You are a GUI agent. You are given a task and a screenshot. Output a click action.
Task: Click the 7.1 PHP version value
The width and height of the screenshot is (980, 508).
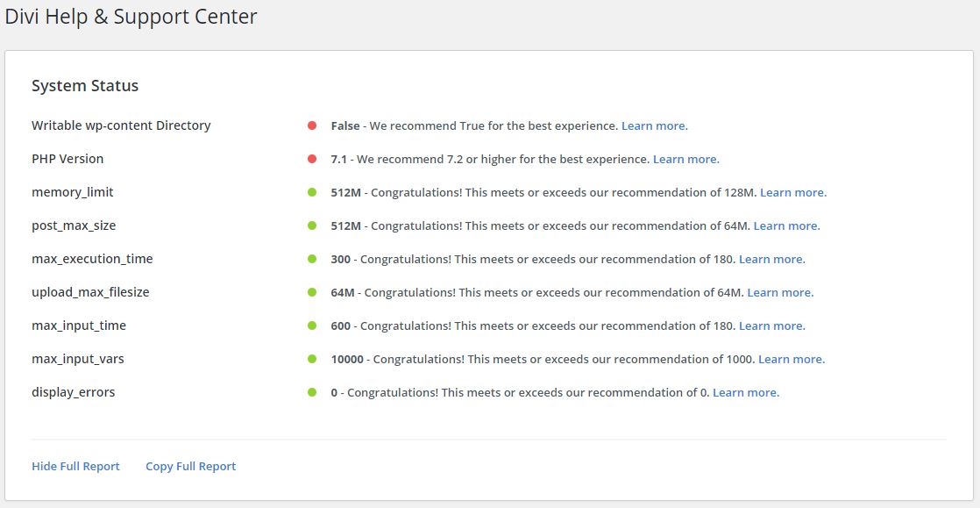click(x=338, y=159)
